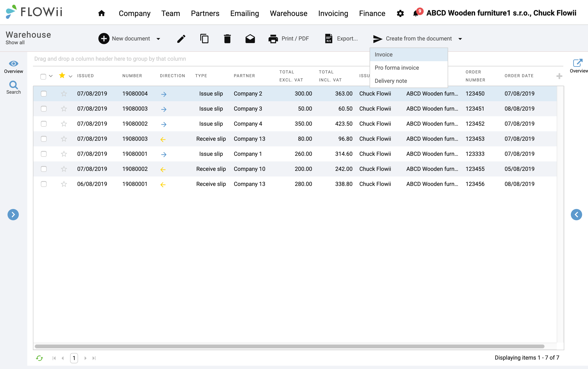Viewport: 588px width, 369px height.
Task: Star the Company 3 issue slip row
Action: 64,108
